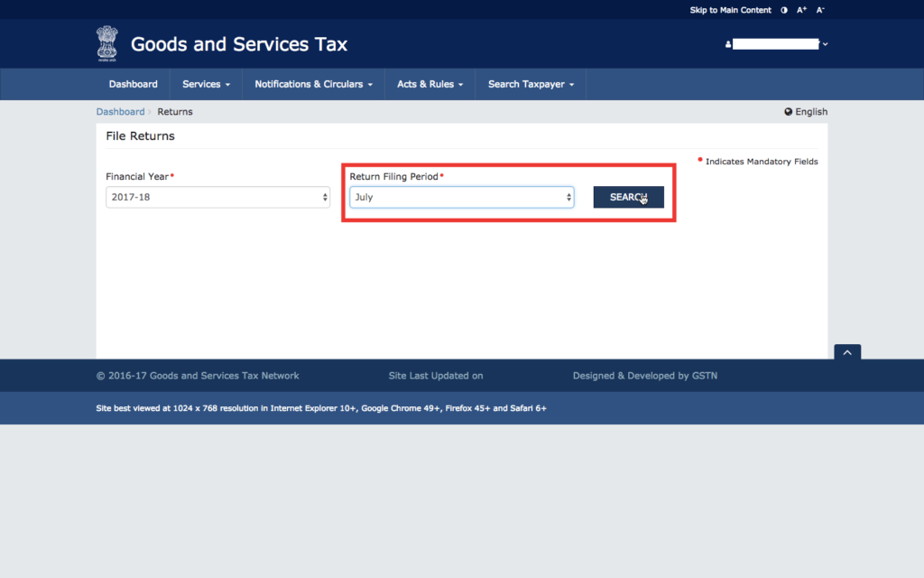Click the user profile icon in header
The height and width of the screenshot is (578, 924).
pyautogui.click(x=728, y=44)
